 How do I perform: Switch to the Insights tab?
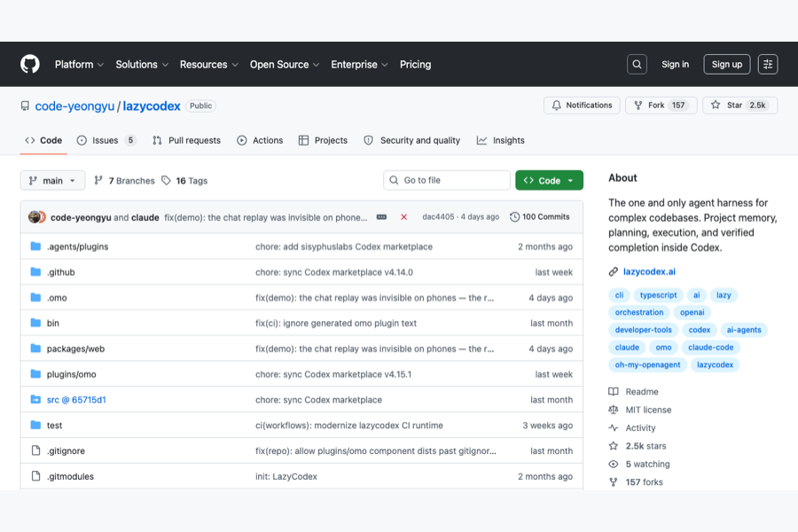click(x=501, y=140)
